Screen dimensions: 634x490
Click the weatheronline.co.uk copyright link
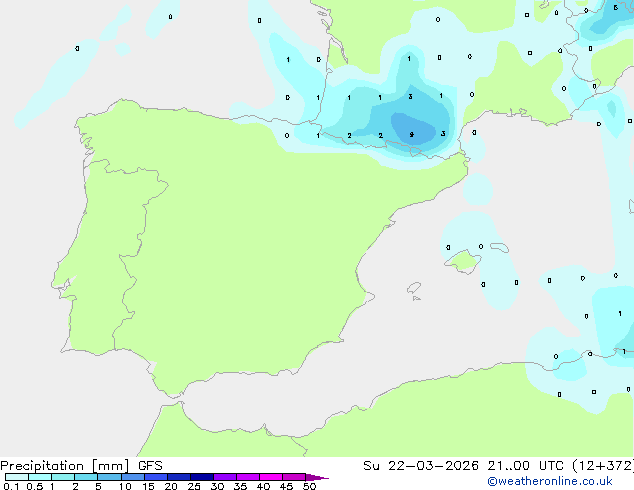(550, 481)
